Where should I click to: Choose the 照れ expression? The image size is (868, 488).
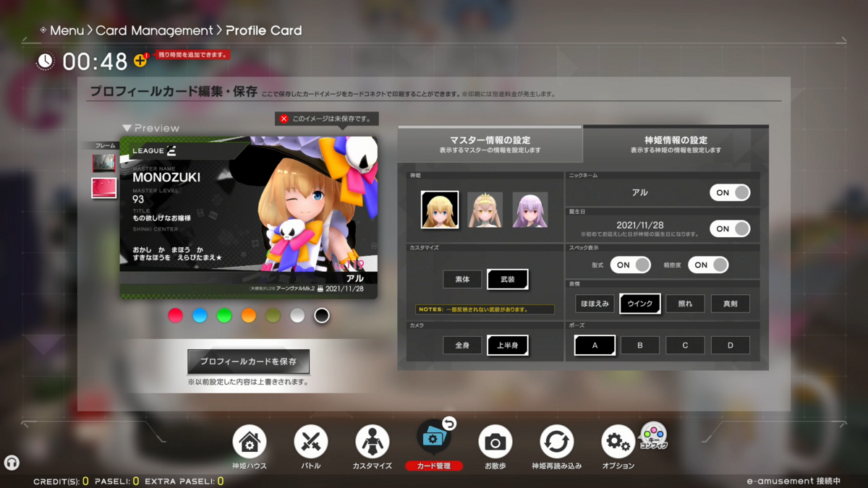tap(685, 304)
